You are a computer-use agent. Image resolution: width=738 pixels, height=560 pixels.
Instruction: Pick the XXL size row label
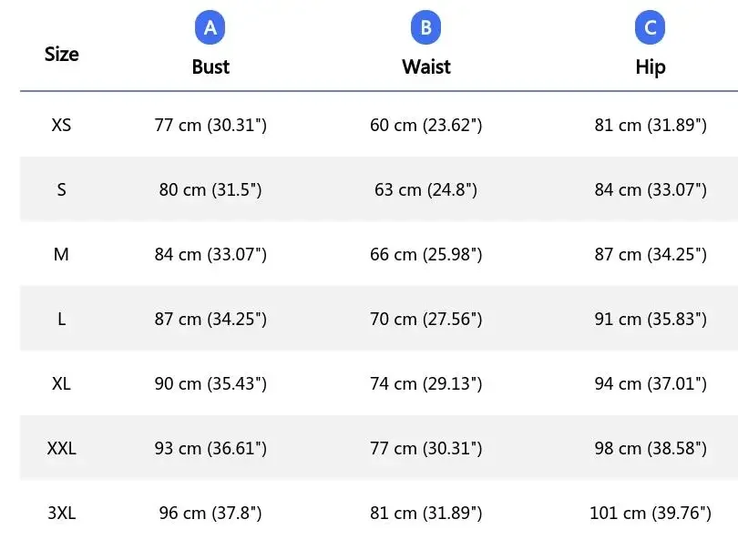click(62, 448)
